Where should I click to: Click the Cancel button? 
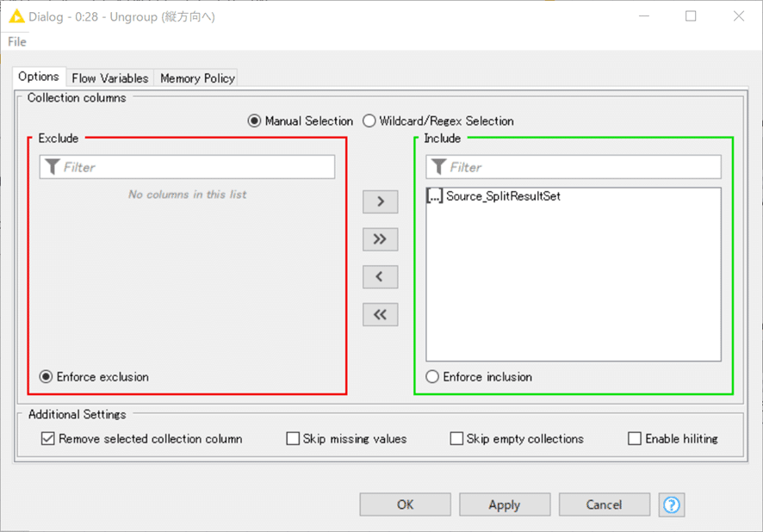(604, 504)
